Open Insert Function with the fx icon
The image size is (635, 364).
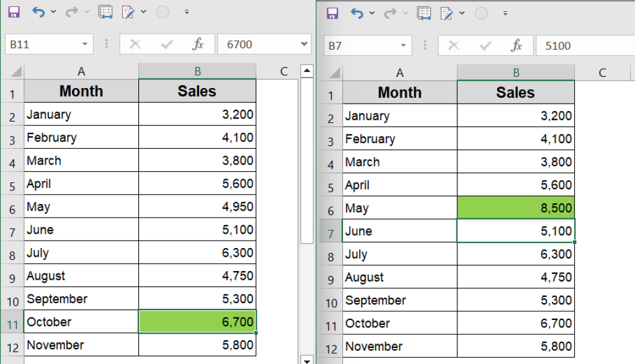pos(197,44)
